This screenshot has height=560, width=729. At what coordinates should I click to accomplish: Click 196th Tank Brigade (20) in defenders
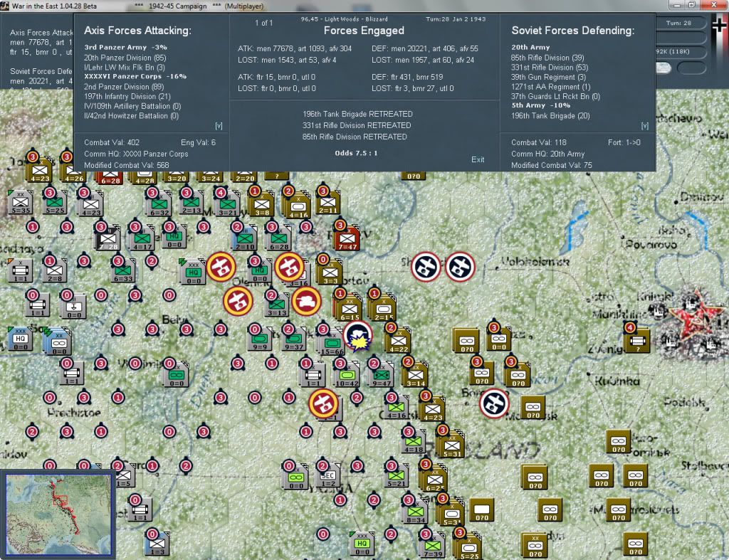[550, 116]
